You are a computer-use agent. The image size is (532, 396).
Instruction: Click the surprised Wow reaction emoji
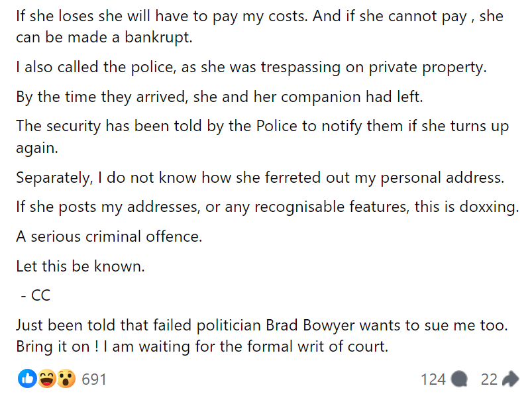64,379
